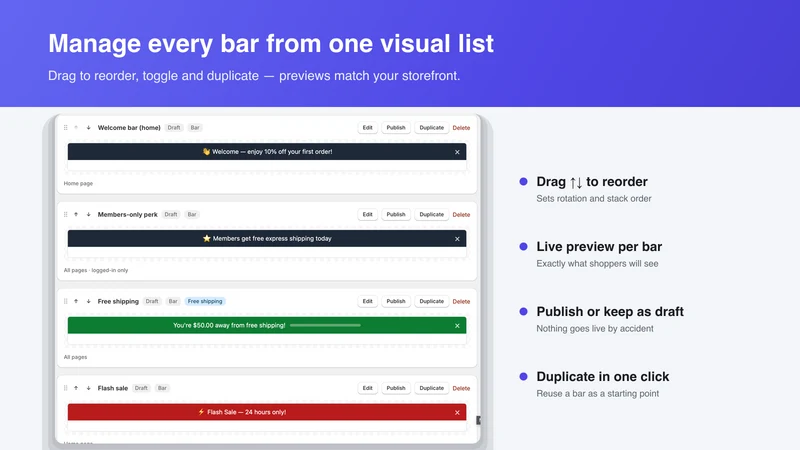
Task: Publish the Members-only perk bar
Action: click(396, 214)
